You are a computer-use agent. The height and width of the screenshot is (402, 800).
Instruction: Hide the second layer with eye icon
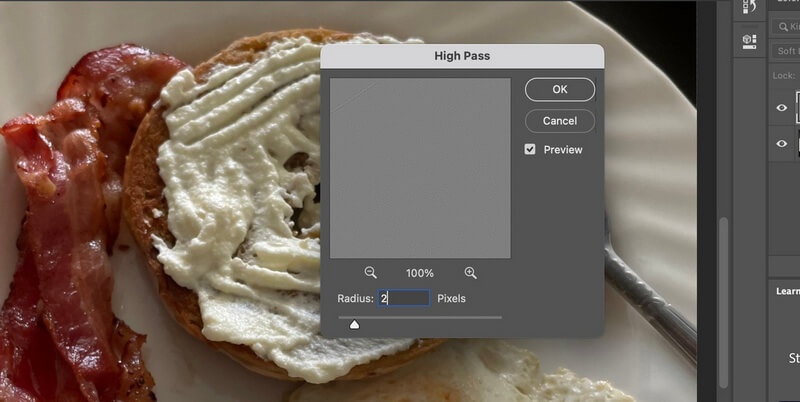pyautogui.click(x=783, y=144)
